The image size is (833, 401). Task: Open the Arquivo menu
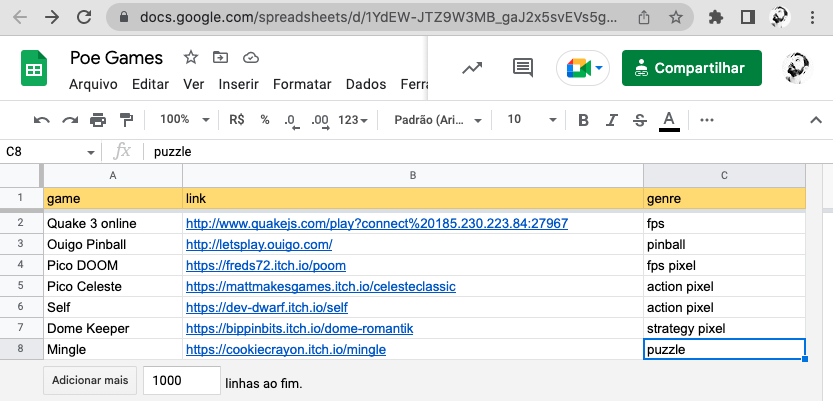[x=94, y=84]
